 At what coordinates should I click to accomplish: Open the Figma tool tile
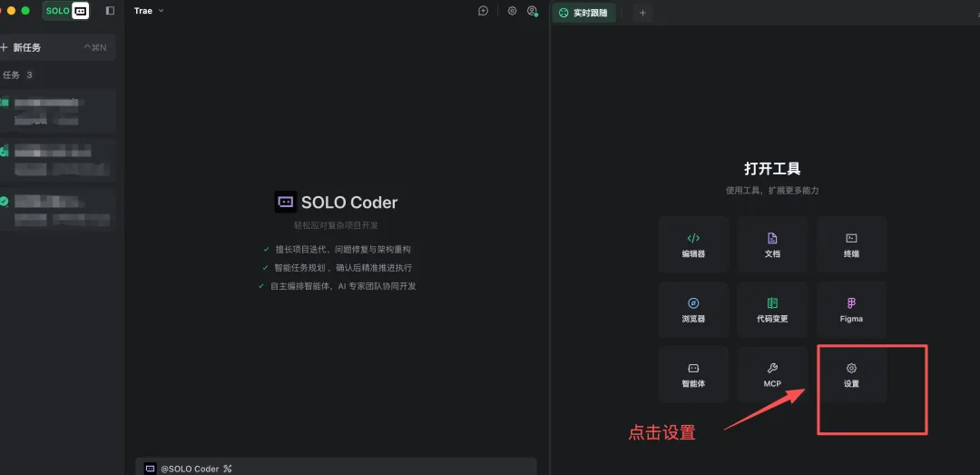coord(851,310)
